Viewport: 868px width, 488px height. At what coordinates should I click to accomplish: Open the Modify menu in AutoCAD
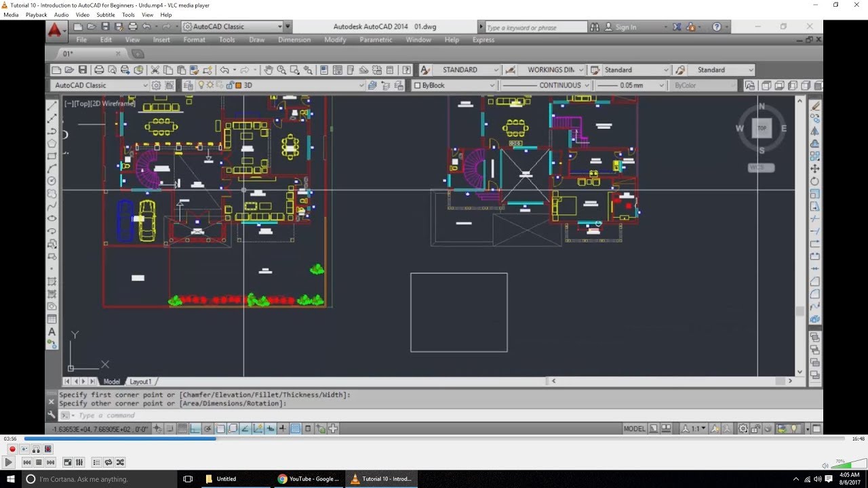(335, 40)
